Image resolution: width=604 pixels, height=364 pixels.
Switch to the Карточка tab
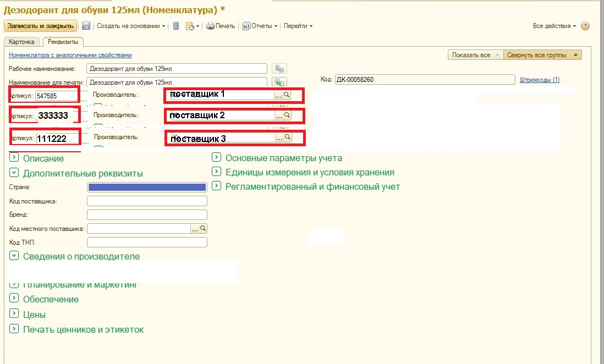[x=21, y=42]
